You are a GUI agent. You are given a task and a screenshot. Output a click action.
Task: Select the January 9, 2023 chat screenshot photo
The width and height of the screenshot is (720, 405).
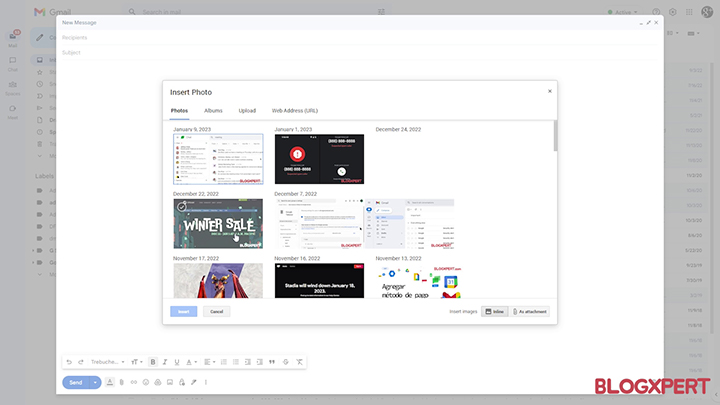pyautogui.click(x=218, y=159)
